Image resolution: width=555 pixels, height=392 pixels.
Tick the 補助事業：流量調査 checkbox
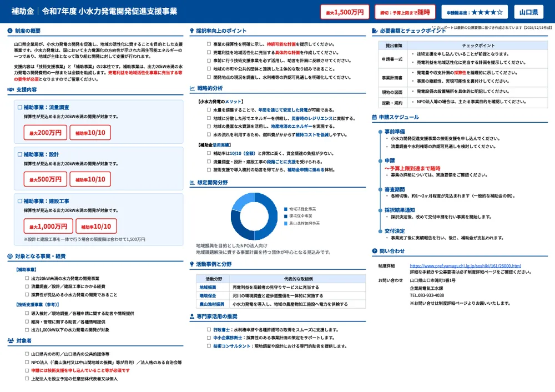tap(20, 108)
